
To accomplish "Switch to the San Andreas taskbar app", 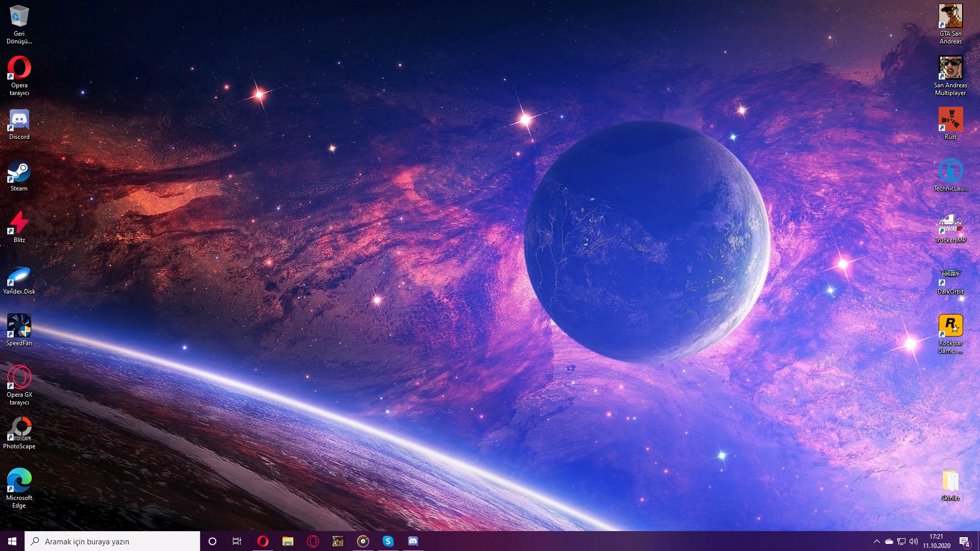I will point(338,541).
